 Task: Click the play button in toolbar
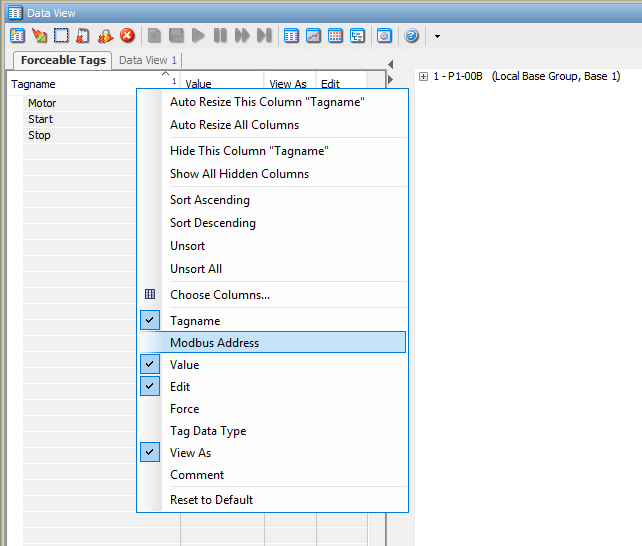pyautogui.click(x=198, y=36)
